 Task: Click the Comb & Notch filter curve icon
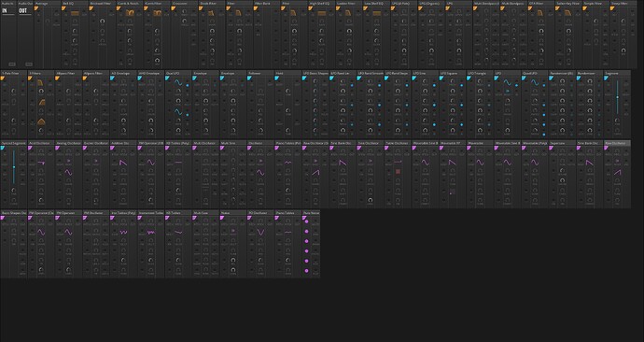(x=130, y=13)
